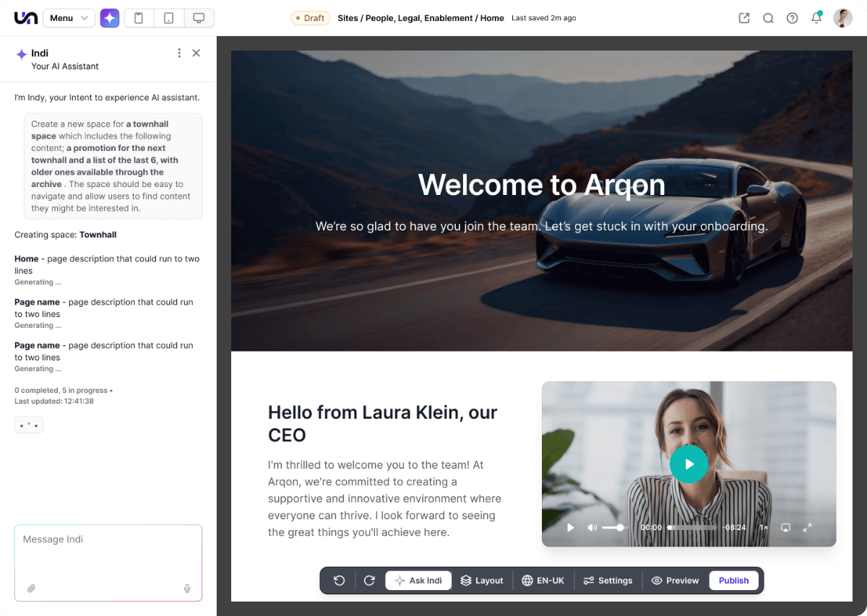Select the mobile device preview icon

click(x=139, y=17)
